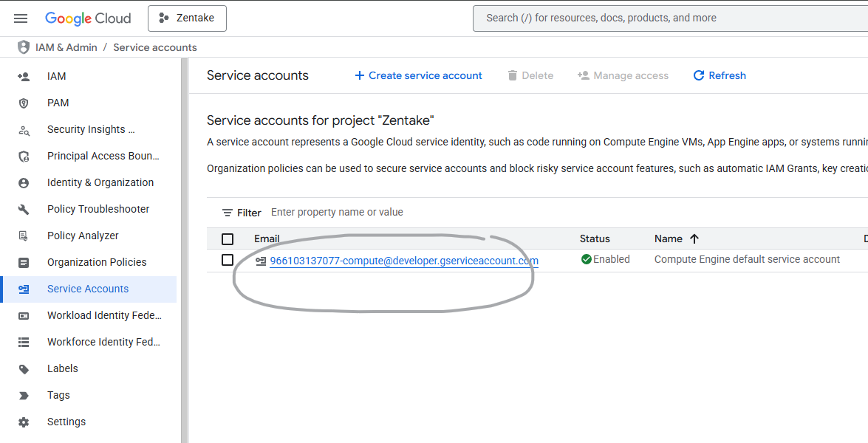Screen dimensions: 868x443
Task: Open the PAM section
Action: click(x=56, y=103)
